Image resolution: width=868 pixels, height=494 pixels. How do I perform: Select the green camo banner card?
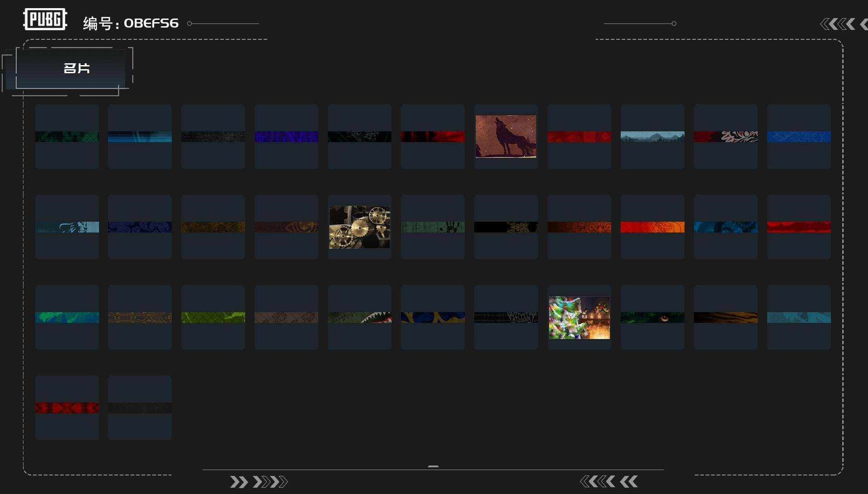pos(67,136)
